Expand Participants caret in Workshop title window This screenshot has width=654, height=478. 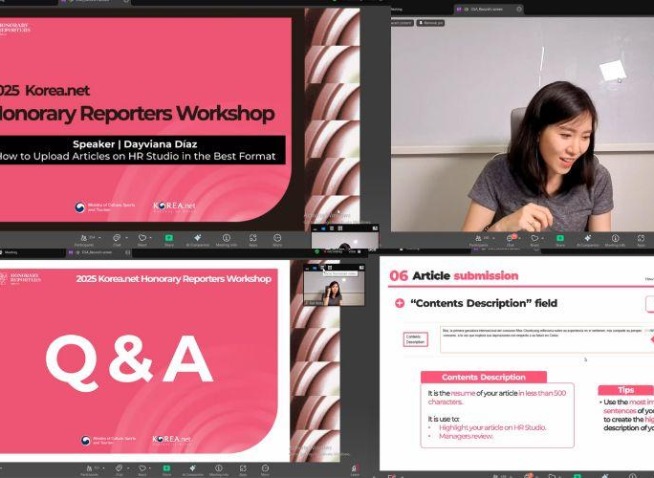tap(100, 237)
